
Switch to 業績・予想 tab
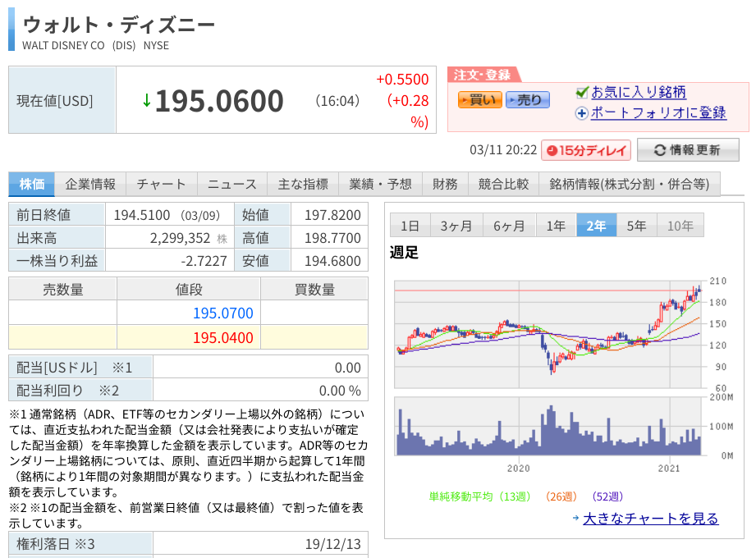pos(380,184)
